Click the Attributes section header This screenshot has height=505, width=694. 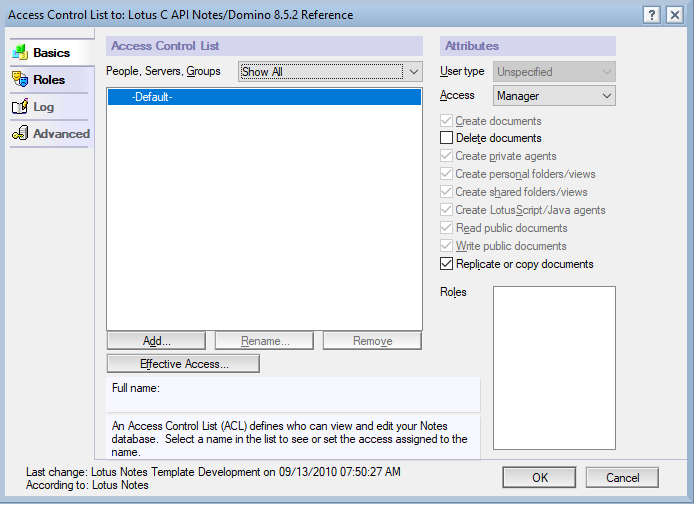click(x=528, y=46)
